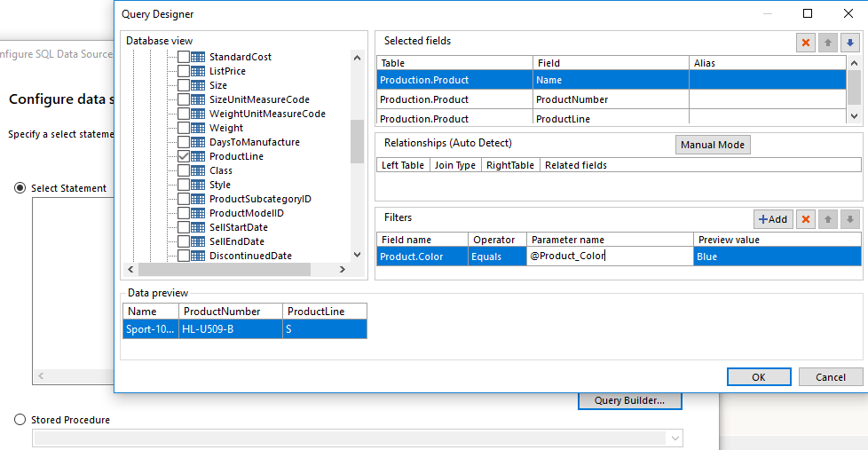
Task: Check the Style field checkbox
Action: pyautogui.click(x=183, y=185)
